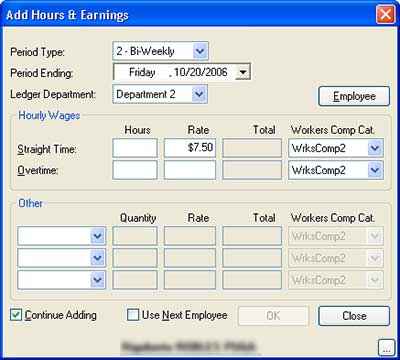Expand the second Other earnings type dropdown
Image resolution: width=400 pixels, height=360 pixels.
[x=98, y=258]
